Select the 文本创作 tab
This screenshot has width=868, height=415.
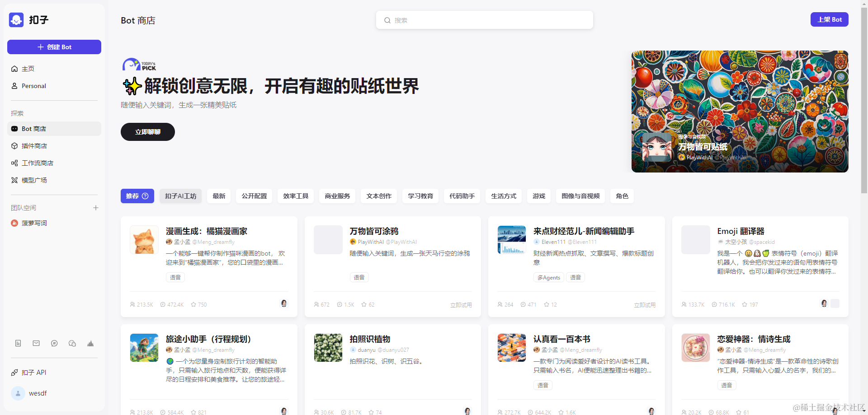click(x=379, y=196)
